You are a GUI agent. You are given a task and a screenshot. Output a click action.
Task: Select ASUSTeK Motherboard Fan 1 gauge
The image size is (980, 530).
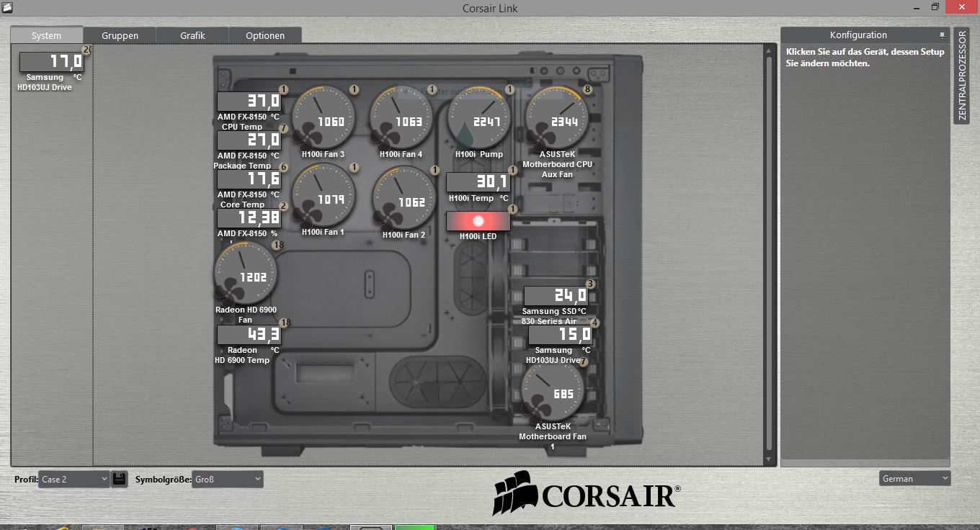click(553, 391)
